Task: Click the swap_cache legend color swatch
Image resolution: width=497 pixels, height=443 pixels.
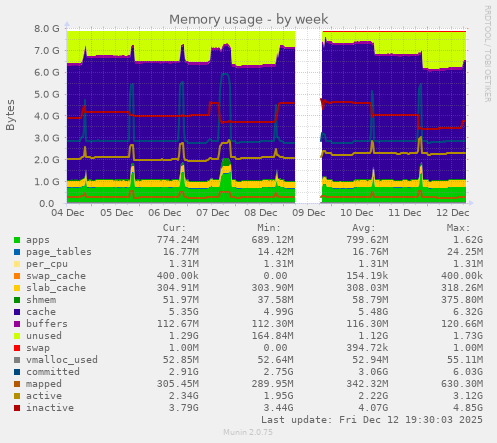Action: click(x=17, y=276)
